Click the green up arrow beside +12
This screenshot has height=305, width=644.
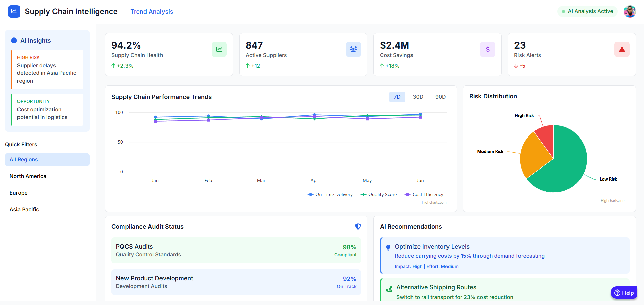(x=248, y=66)
